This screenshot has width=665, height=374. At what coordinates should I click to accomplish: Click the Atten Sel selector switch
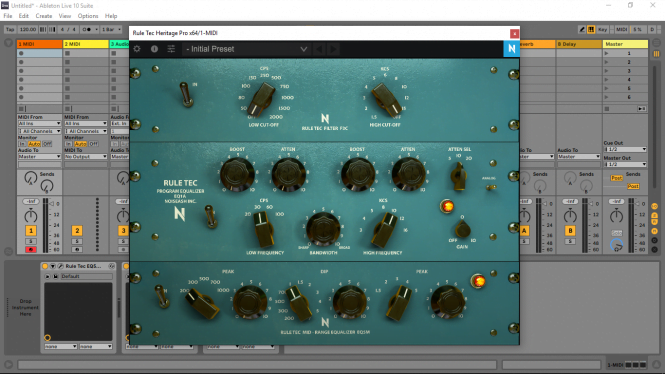click(458, 176)
